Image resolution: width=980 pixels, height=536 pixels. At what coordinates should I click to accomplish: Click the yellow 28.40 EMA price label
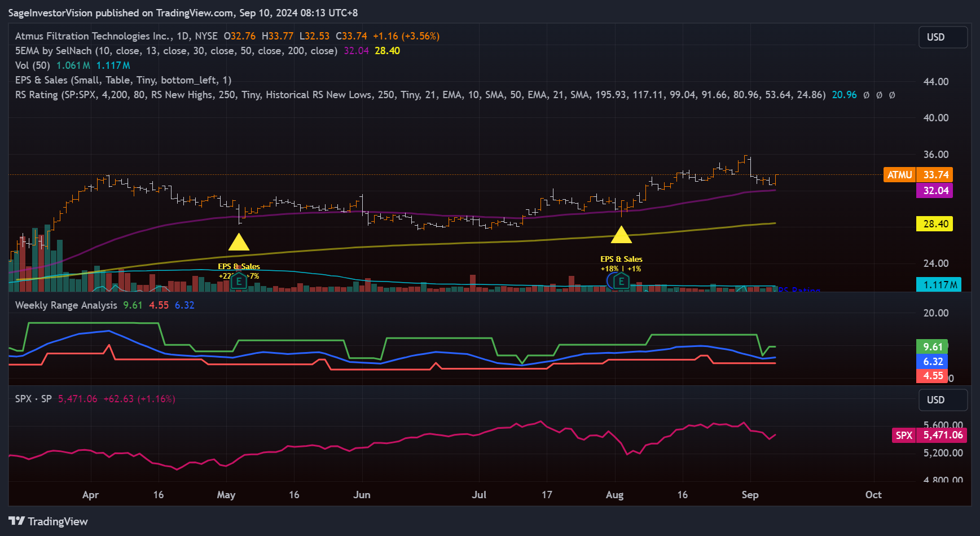935,224
